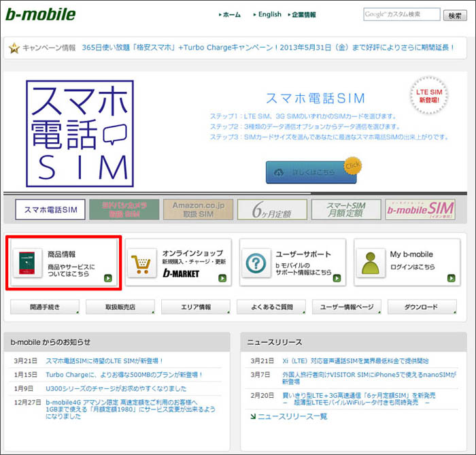Click the スマホ電話SIM square logo banner
Image resolution: width=476 pixels, height=455 pixels.
80,133
